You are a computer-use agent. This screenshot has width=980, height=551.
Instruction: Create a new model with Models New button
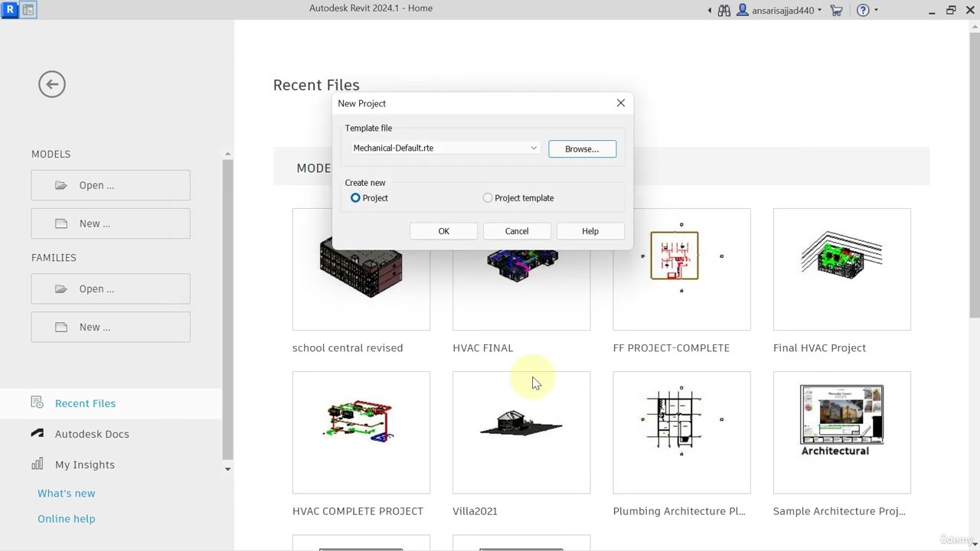pyautogui.click(x=111, y=223)
